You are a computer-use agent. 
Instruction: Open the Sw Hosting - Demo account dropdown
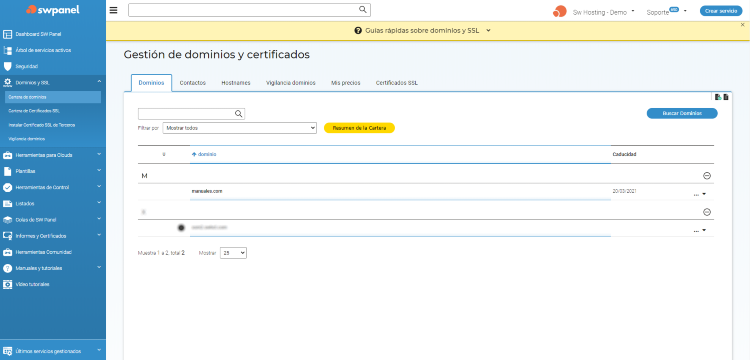coord(603,12)
